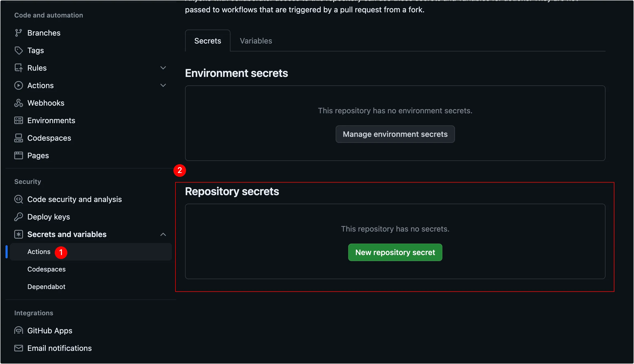This screenshot has width=634, height=364.
Task: Click the Email notifications envelope icon
Action: click(18, 348)
